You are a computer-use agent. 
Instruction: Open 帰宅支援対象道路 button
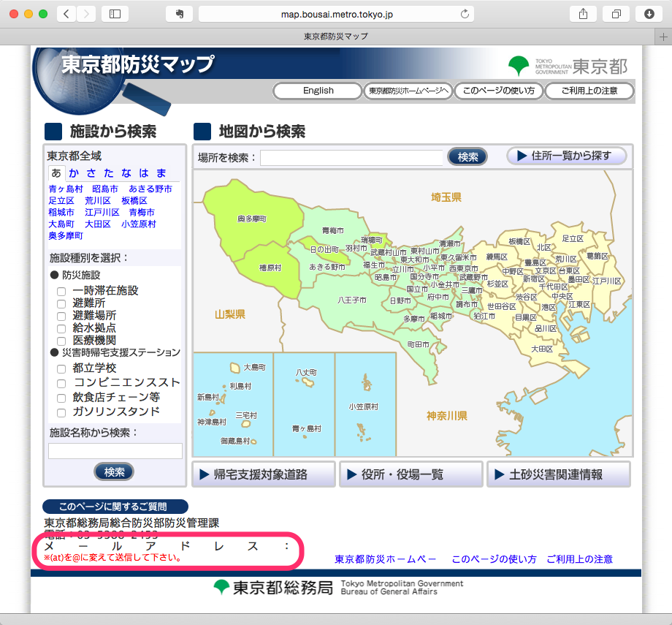coord(264,474)
